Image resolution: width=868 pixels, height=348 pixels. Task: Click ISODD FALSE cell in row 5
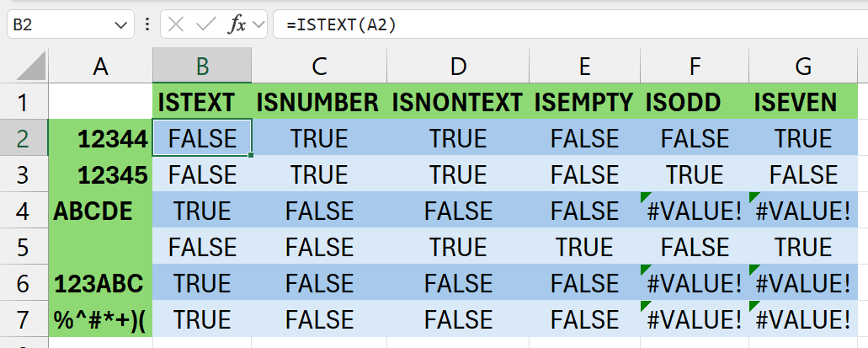coord(695,247)
